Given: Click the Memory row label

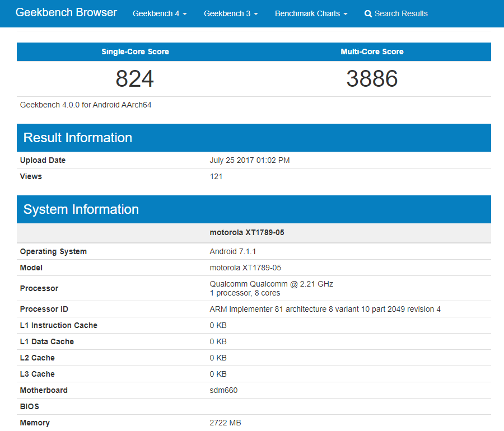Looking at the screenshot, I should click(x=35, y=423).
